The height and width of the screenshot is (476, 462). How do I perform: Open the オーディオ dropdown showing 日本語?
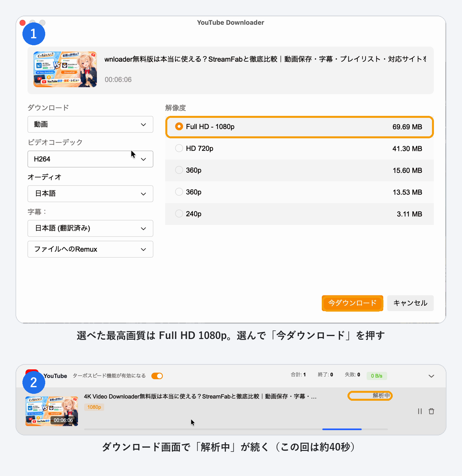pyautogui.click(x=90, y=194)
